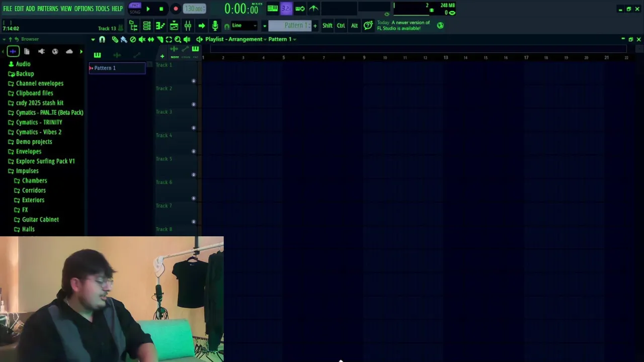Select the playlist Delete tool
The height and width of the screenshot is (362, 644).
click(133, 39)
